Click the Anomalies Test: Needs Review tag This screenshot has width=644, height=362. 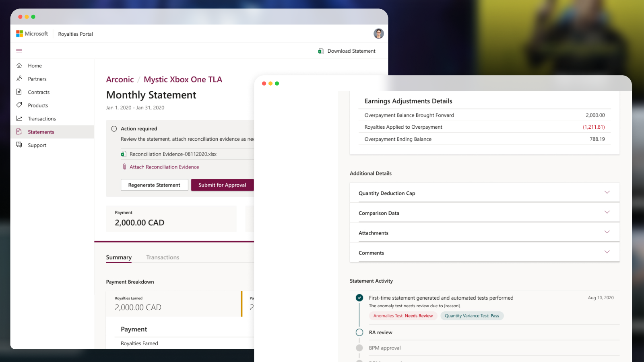point(403,316)
